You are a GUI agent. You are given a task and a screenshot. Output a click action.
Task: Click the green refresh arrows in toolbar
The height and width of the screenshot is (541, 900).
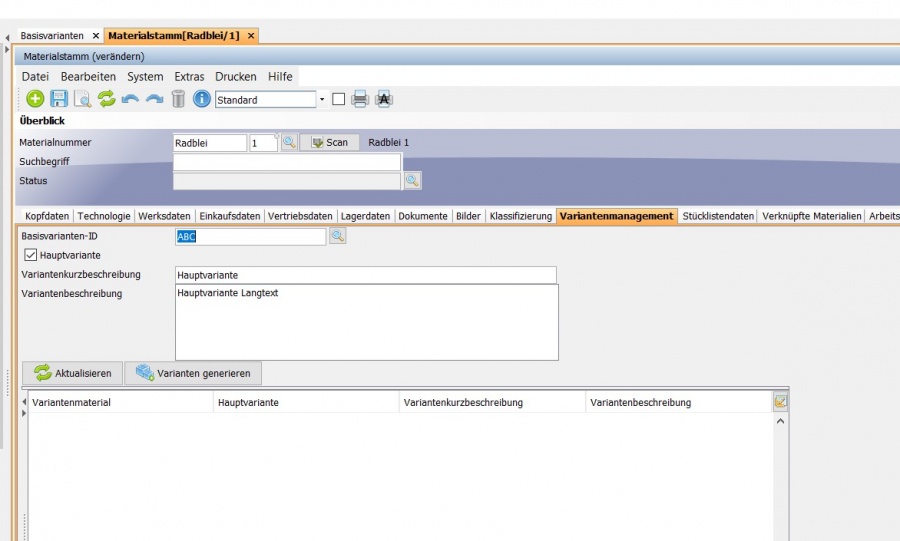coord(107,99)
